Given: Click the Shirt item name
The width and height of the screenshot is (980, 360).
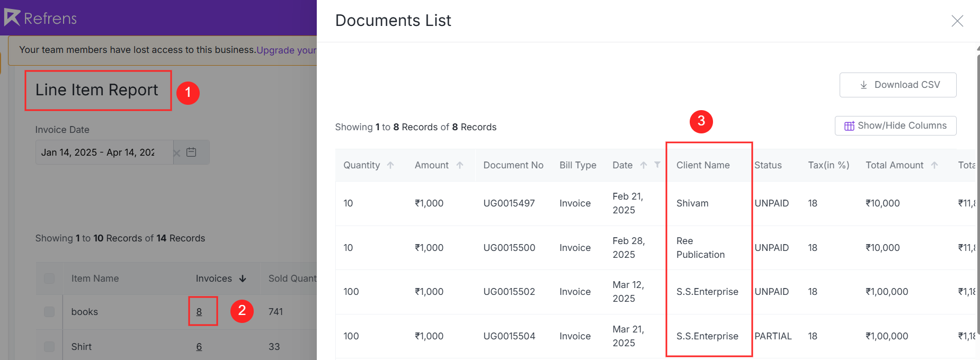Looking at the screenshot, I should (x=82, y=347).
